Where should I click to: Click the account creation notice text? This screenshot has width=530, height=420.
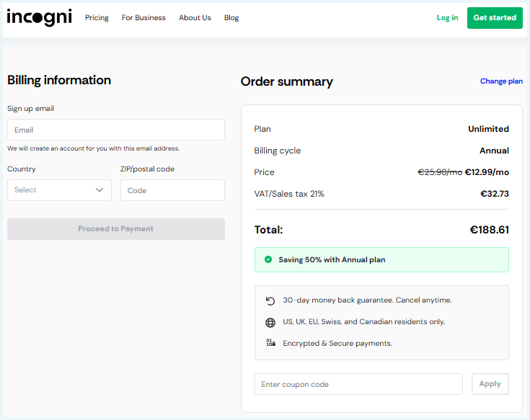click(93, 148)
